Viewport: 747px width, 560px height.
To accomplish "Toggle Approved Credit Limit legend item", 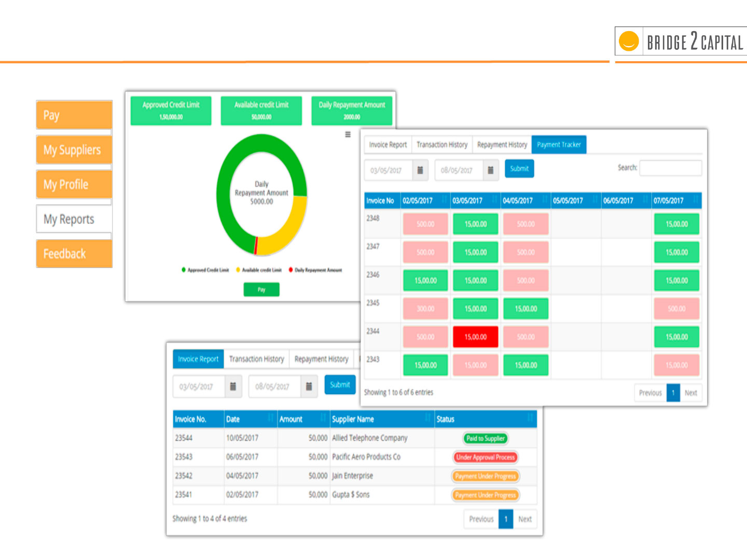I will [205, 270].
